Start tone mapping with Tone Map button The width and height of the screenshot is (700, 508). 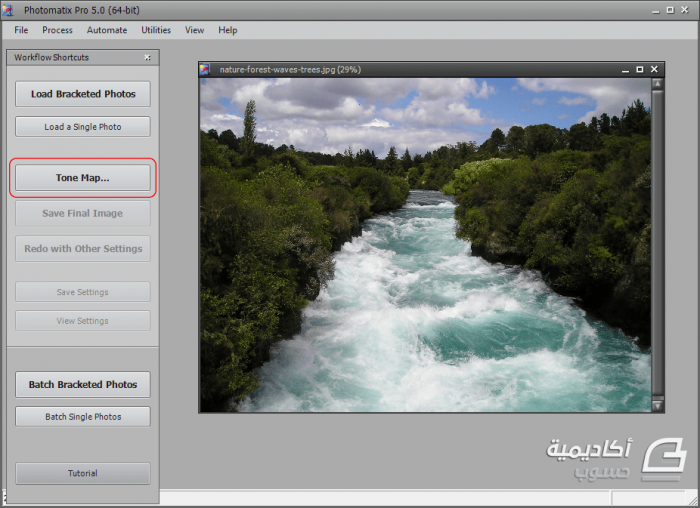pyautogui.click(x=83, y=178)
